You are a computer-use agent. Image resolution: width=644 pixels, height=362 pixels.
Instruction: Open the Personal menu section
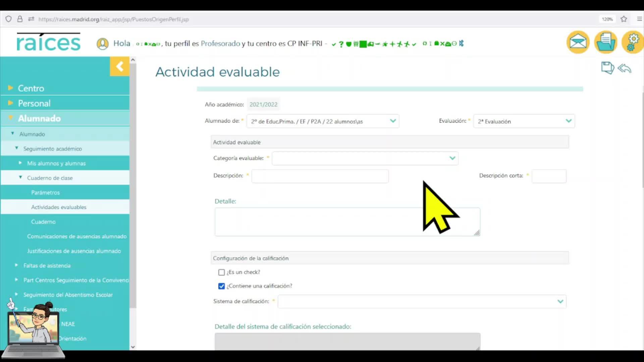34,103
